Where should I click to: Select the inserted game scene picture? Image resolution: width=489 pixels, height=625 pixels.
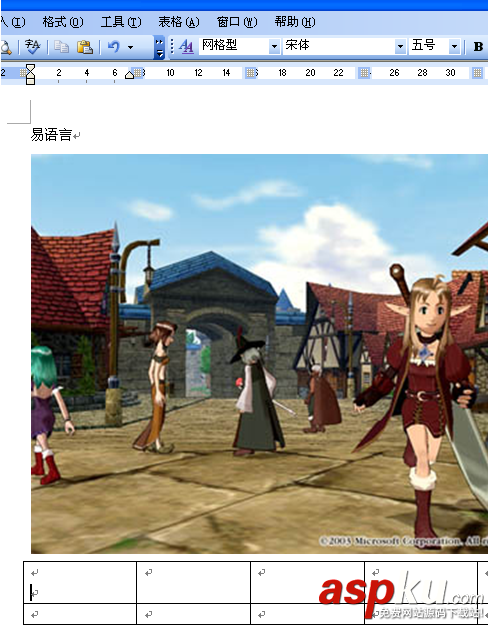[x=259, y=354]
